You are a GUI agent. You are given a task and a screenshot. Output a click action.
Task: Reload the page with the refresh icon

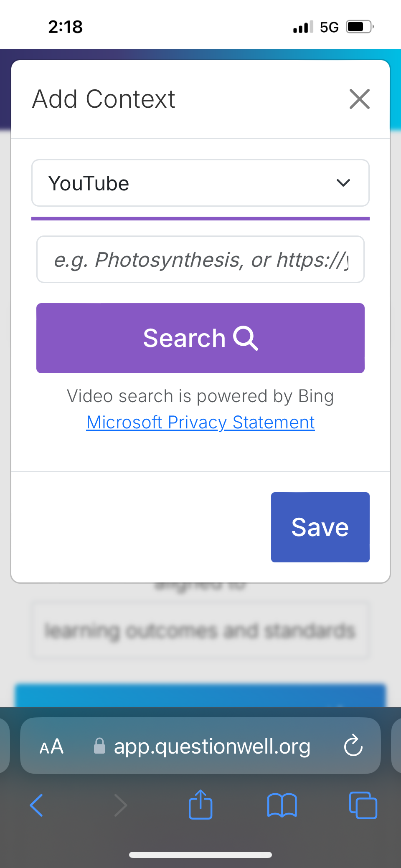[353, 746]
